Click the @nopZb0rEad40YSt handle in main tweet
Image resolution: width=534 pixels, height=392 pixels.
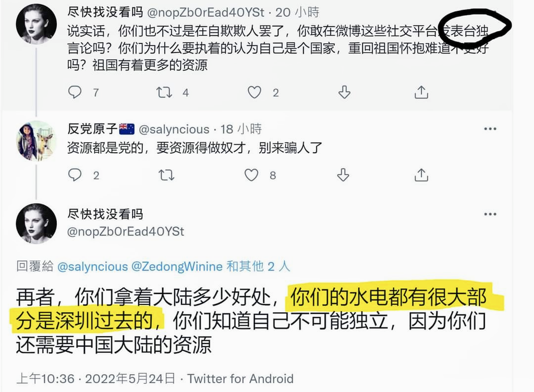click(x=126, y=232)
